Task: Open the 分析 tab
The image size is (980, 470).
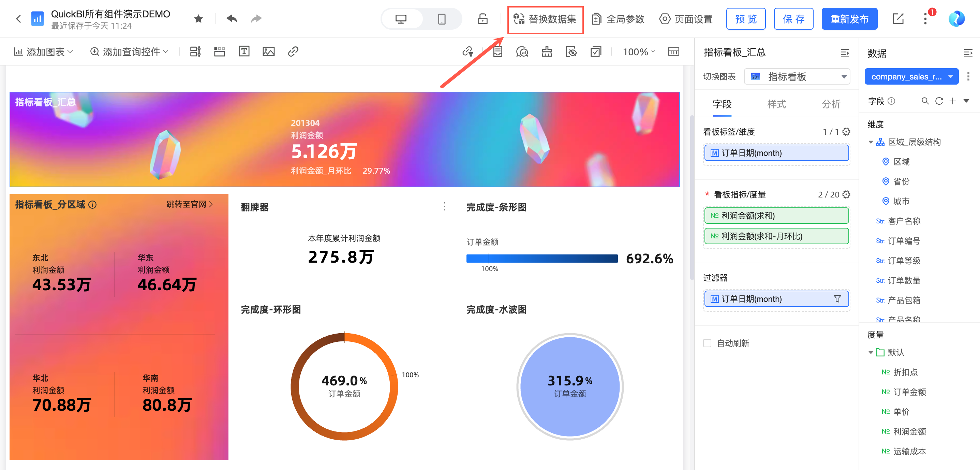Action: pyautogui.click(x=831, y=104)
